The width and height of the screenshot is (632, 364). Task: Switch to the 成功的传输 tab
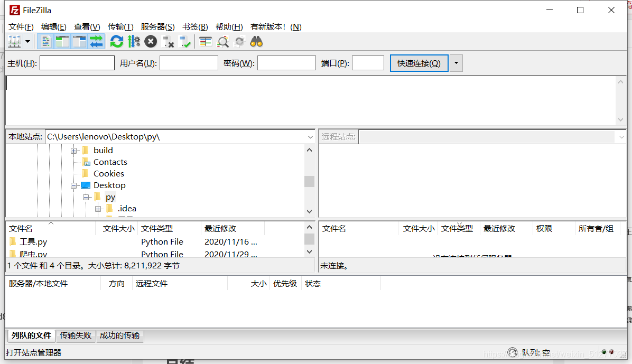tap(120, 335)
